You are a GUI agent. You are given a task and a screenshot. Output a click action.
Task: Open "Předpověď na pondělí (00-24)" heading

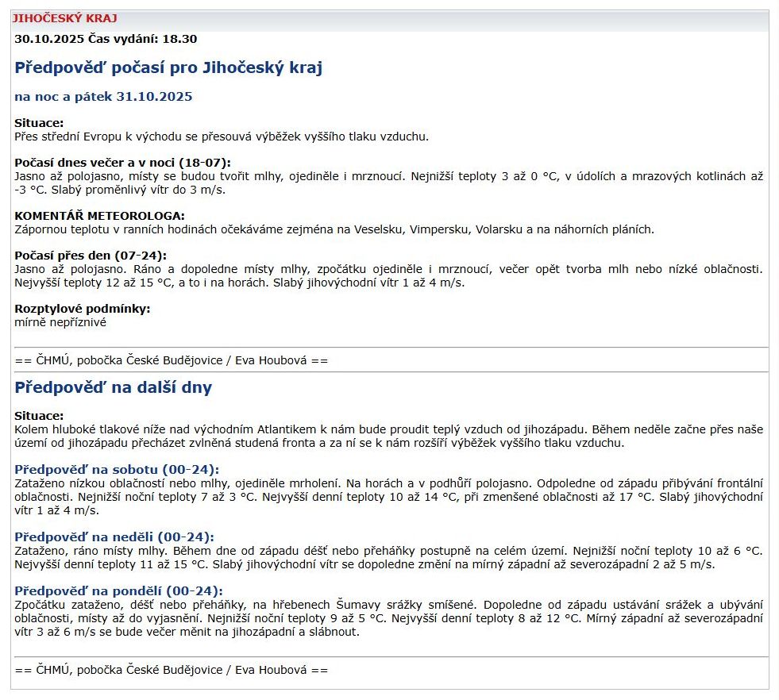tap(118, 590)
